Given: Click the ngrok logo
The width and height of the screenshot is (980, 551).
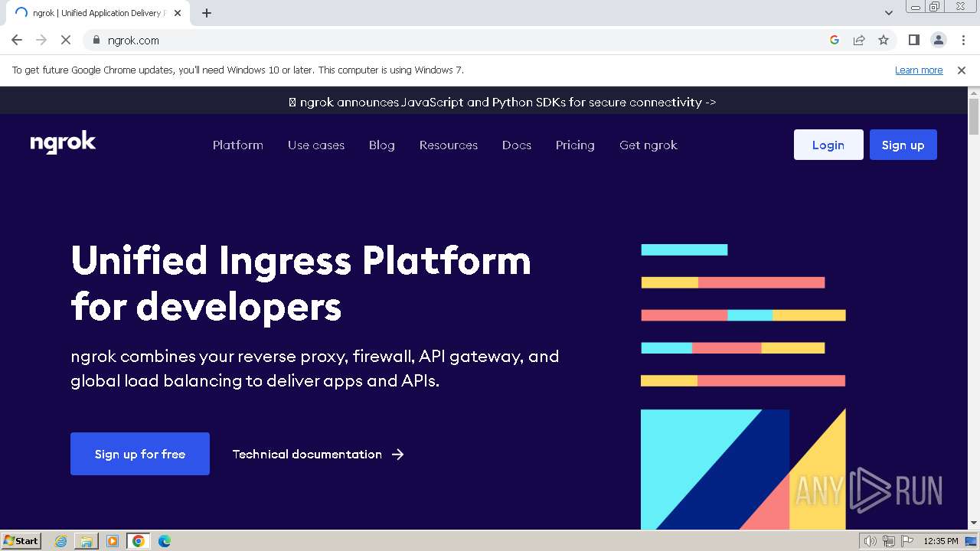Looking at the screenshot, I should [63, 143].
